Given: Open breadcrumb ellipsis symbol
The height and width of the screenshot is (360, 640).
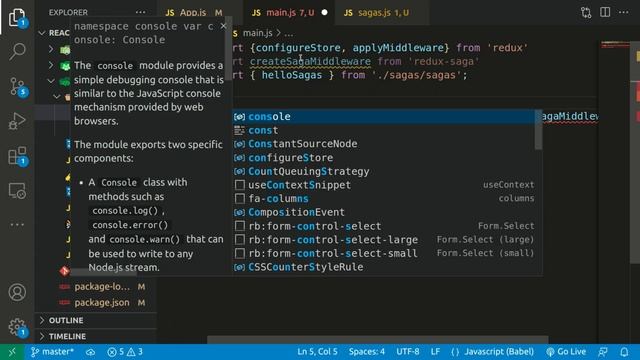Looking at the screenshot, I should [x=289, y=33].
